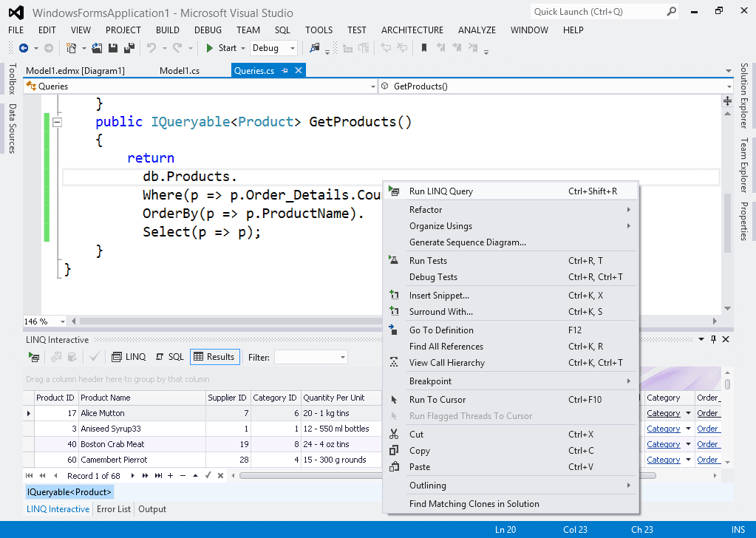This screenshot has height=538, width=756.
Task: Click the New Project toolbar icon
Action: [72, 48]
